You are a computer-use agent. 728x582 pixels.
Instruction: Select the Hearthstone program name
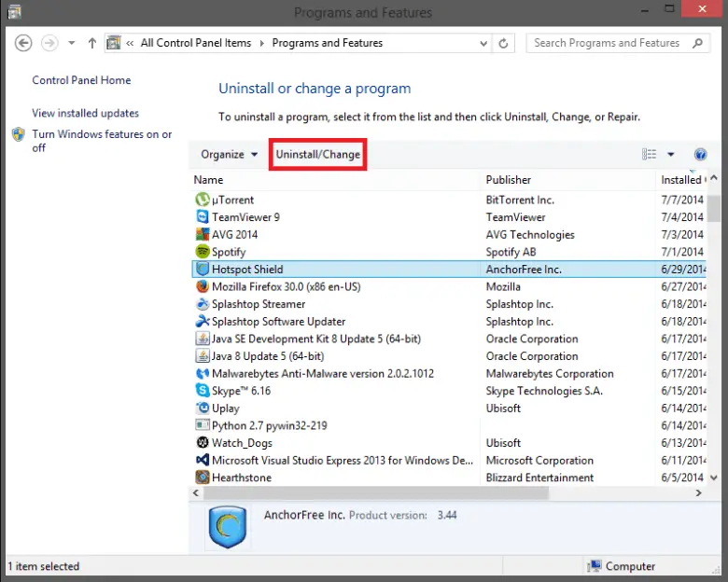pos(242,478)
